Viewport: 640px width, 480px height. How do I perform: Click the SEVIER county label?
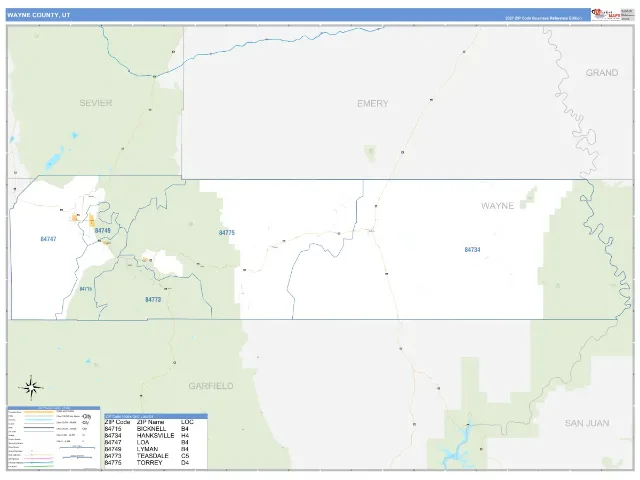(x=96, y=103)
